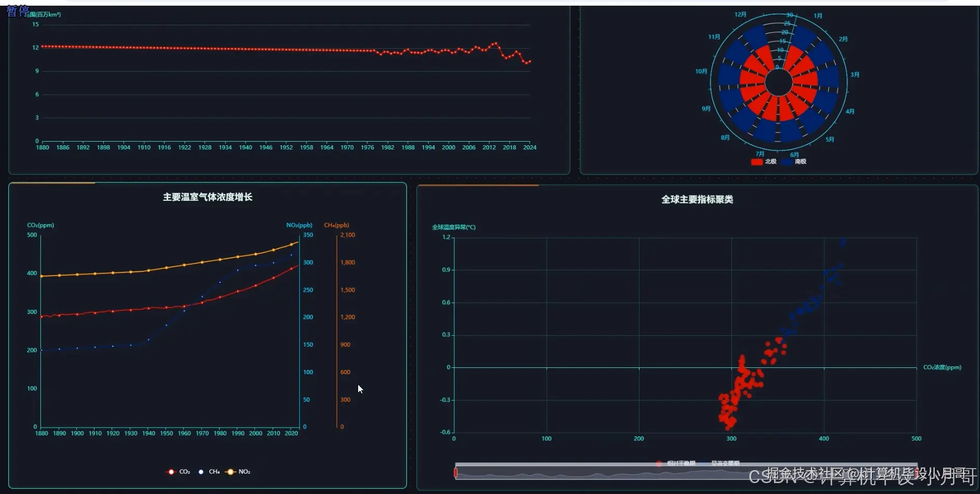Click the 250 tick on the NO₂ axis
The height and width of the screenshot is (494, 980).
pos(308,290)
